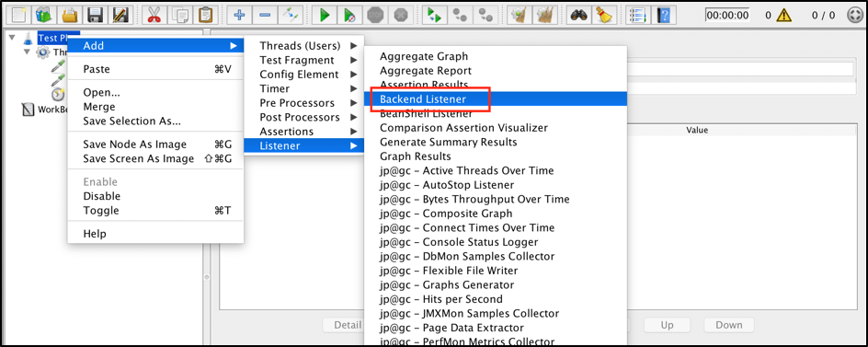Save the test plan with floppy icon
Screen dimensions: 868x347
96,15
